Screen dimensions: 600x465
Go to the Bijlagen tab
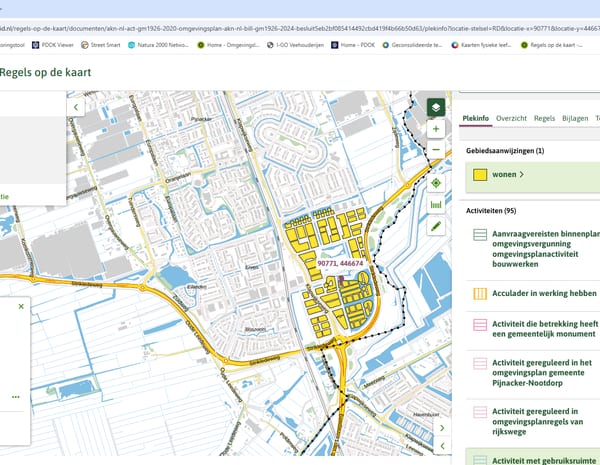click(575, 118)
